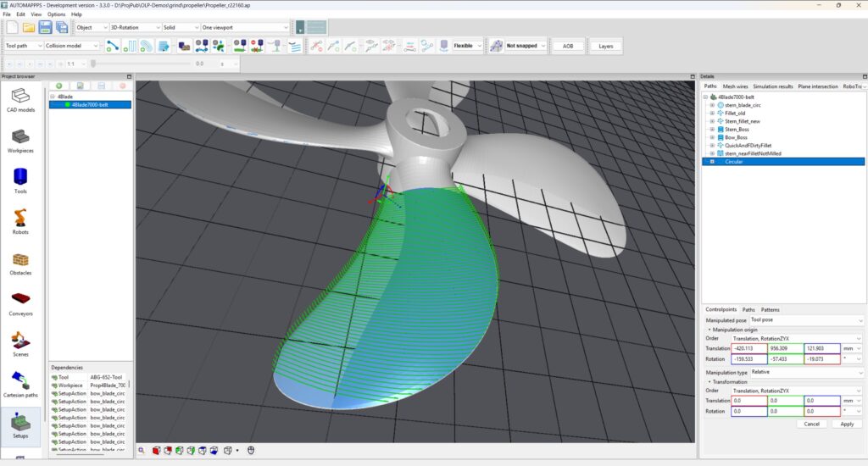868x466 pixels.
Task: Open the Object mode dropdown
Action: pos(92,27)
